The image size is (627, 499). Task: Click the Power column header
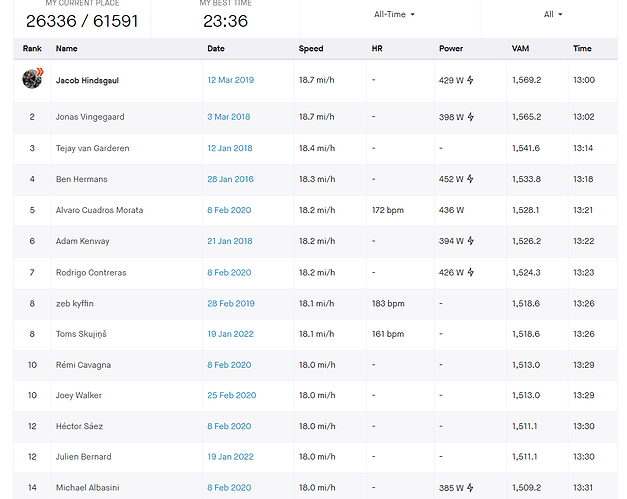(x=451, y=48)
